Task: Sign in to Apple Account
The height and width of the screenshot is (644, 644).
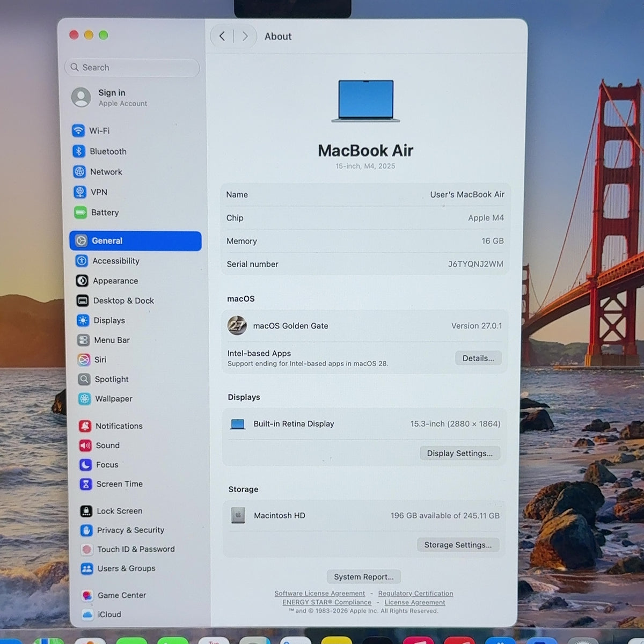Action: [109, 98]
